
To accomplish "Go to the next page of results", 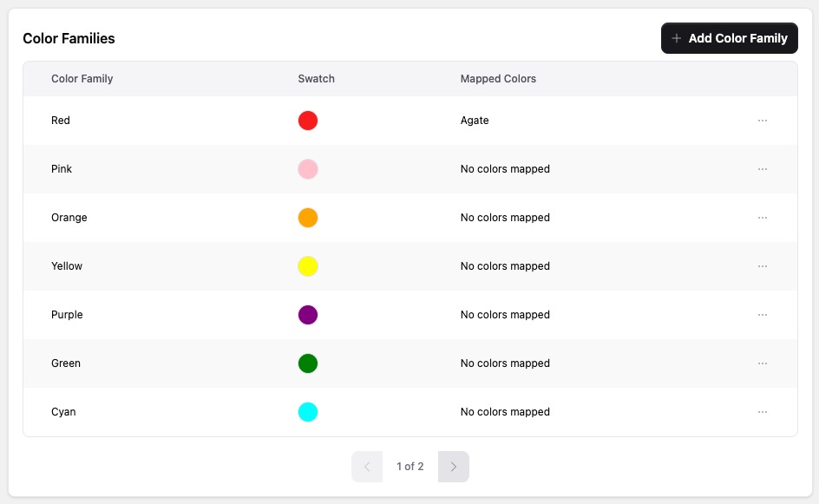I will [x=453, y=467].
